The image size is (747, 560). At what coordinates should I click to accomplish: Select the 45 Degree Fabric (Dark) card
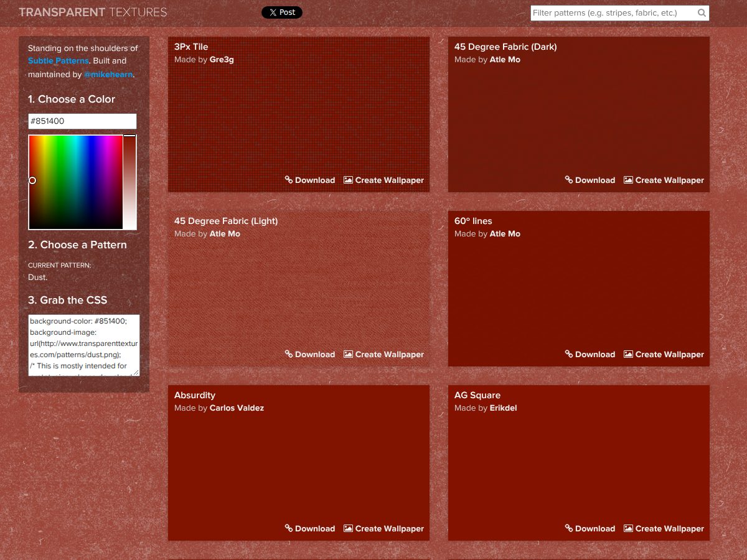pos(579,114)
